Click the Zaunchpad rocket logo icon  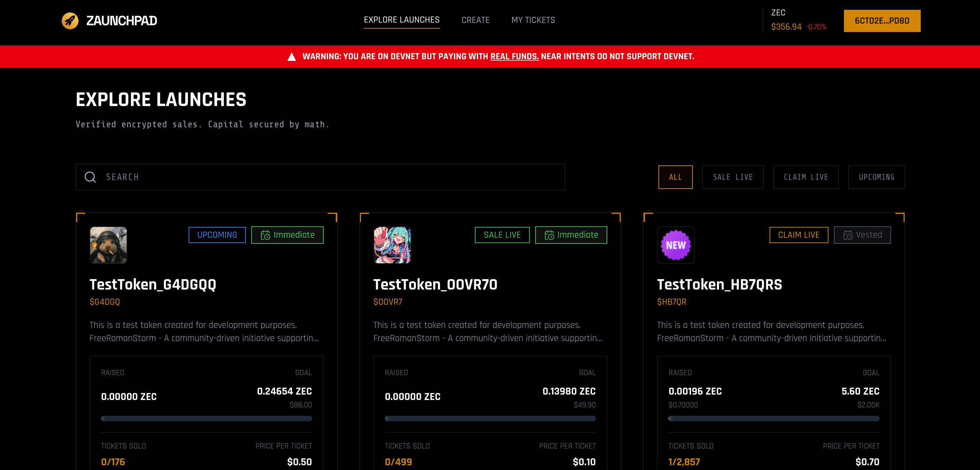(70, 20)
